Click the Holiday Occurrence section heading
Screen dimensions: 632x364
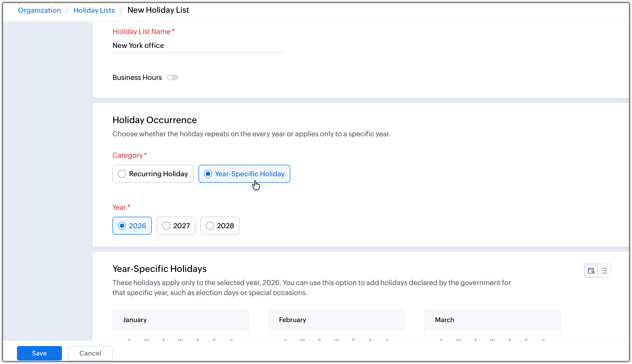coord(154,120)
